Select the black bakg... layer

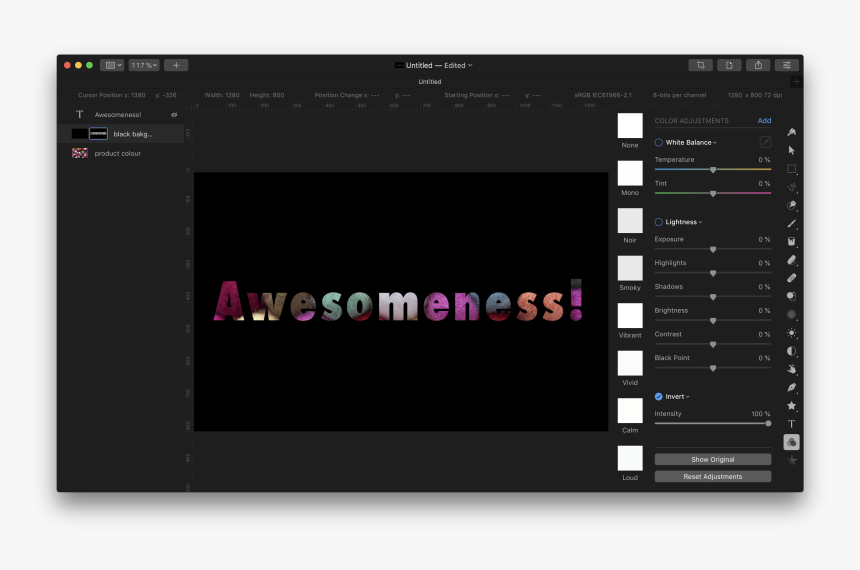(x=121, y=134)
